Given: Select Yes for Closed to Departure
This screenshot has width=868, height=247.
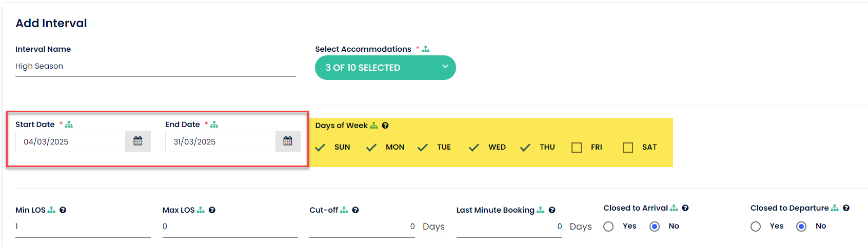Looking at the screenshot, I should point(756,227).
